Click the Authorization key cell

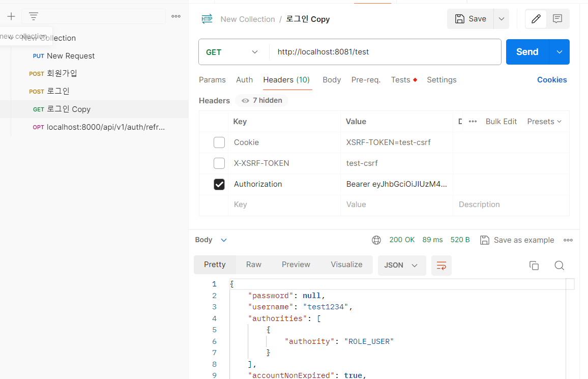(284, 184)
